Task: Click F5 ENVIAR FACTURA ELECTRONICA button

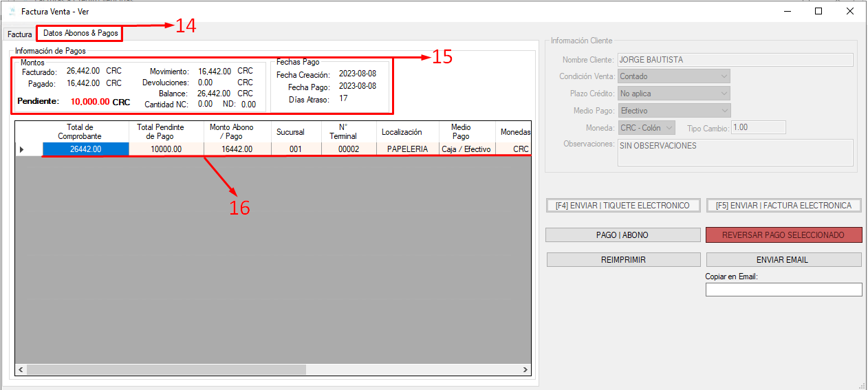Action: pos(783,206)
